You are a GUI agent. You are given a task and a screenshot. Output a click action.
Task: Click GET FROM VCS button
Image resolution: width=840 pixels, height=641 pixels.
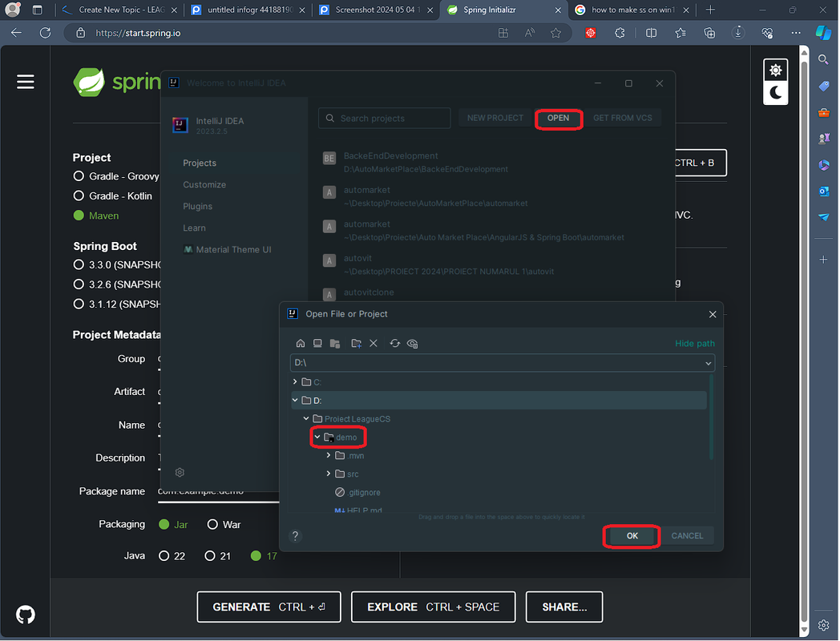point(623,118)
